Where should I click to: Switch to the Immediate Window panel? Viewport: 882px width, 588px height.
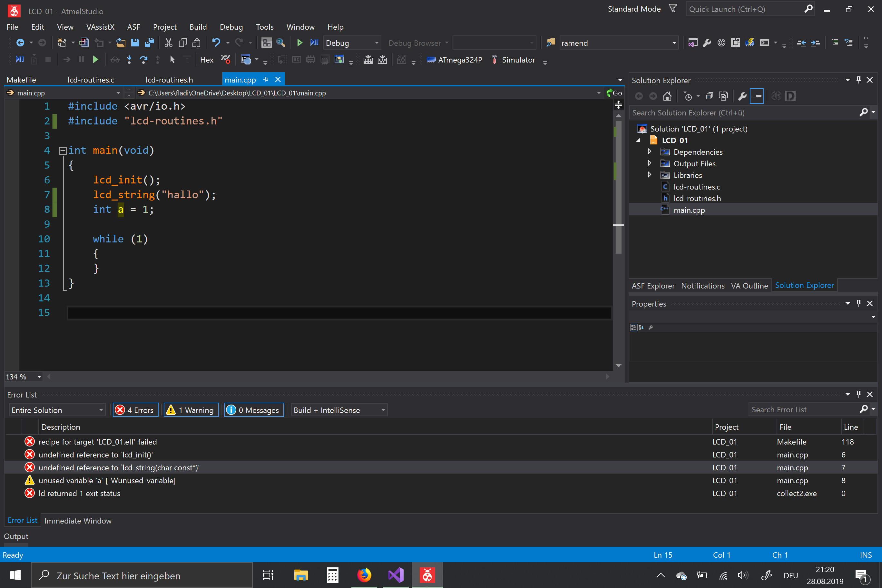(x=78, y=521)
